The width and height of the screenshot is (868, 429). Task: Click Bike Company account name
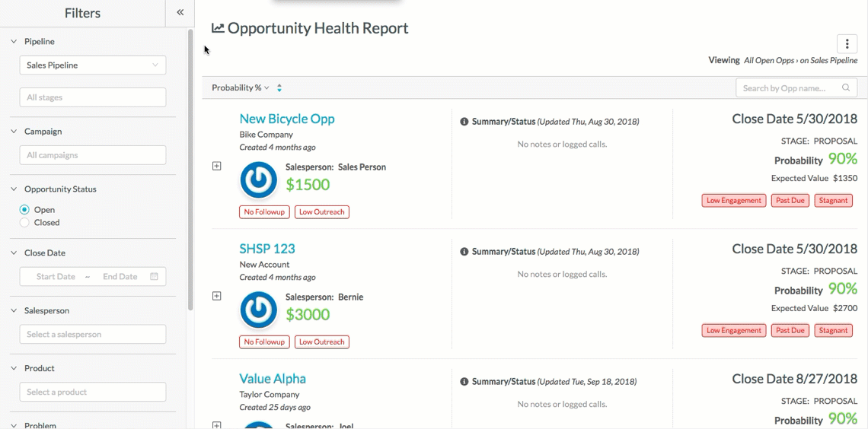point(266,135)
